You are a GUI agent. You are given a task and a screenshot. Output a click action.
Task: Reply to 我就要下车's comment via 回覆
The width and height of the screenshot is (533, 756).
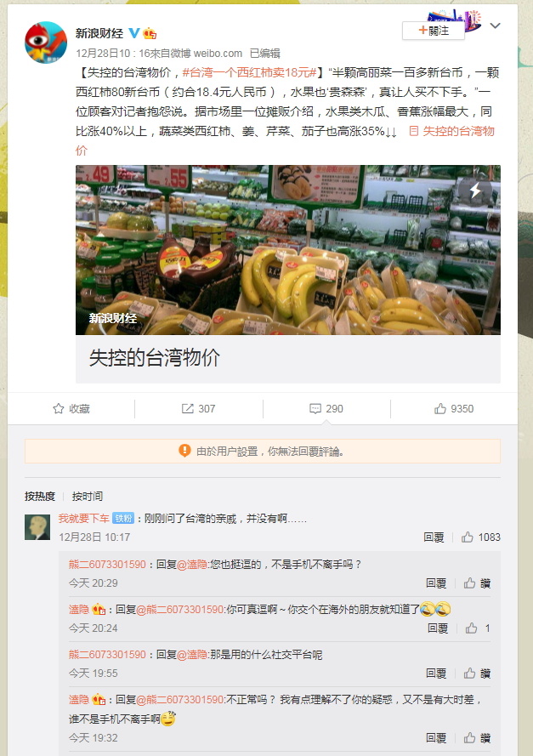(434, 537)
